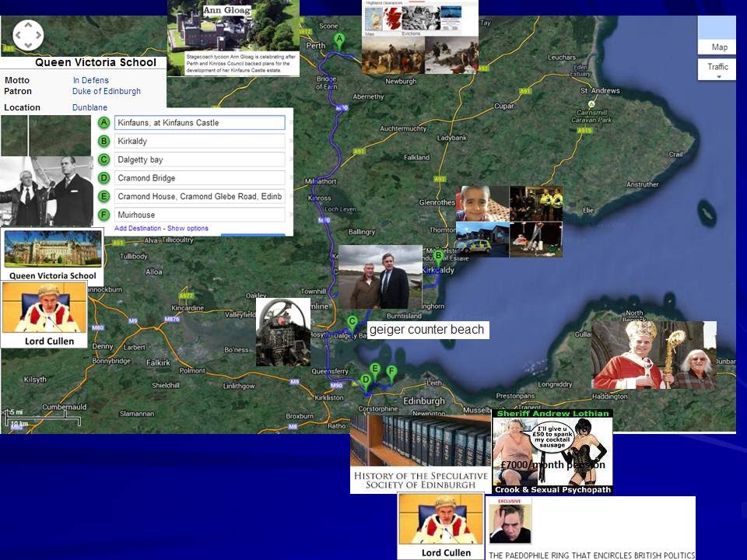Viewport: 747px width, 560px height.
Task: Click the Show options link
Action: click(x=188, y=228)
